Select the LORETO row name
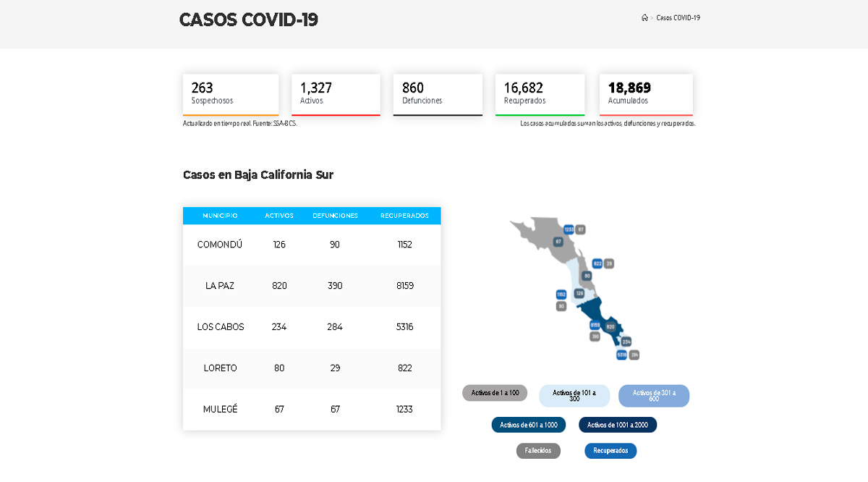 pyautogui.click(x=220, y=368)
